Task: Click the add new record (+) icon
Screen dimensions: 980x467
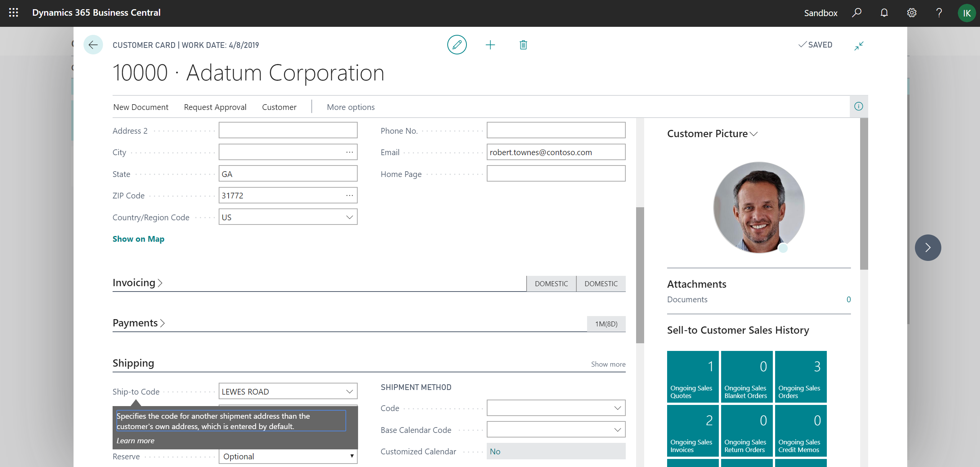Action: [489, 44]
